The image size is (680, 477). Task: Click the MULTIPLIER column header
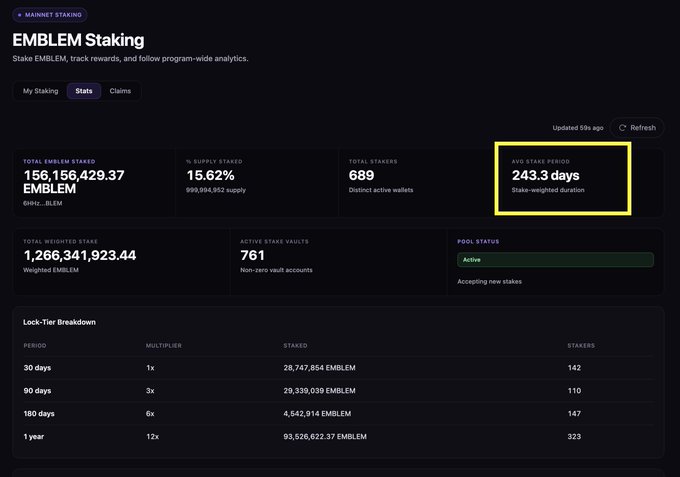[x=163, y=346]
